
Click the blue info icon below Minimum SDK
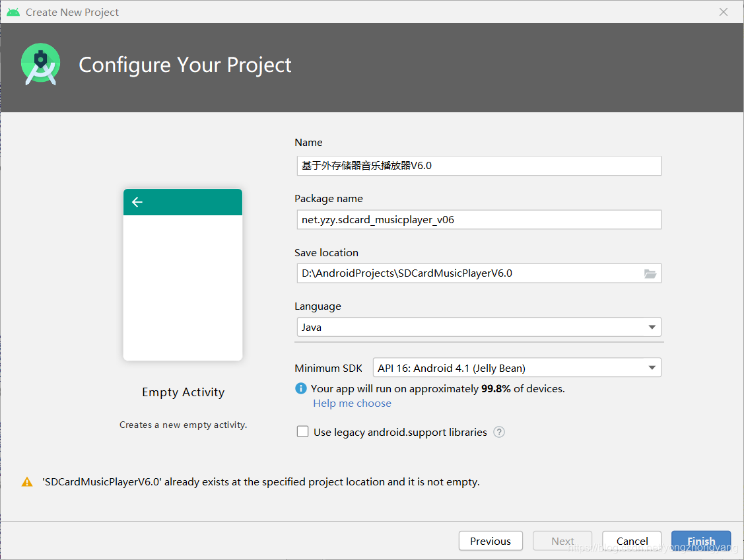301,388
